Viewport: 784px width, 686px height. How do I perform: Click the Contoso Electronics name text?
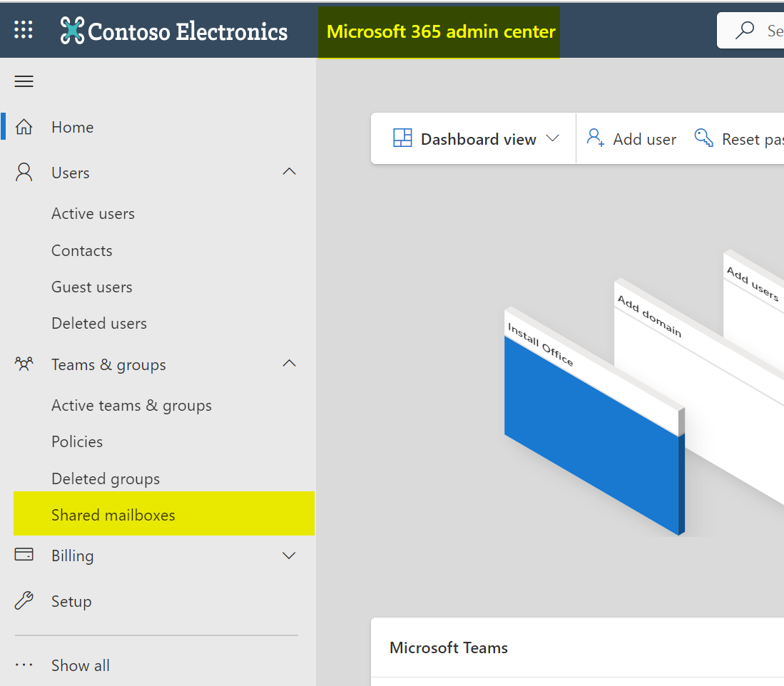pyautogui.click(x=188, y=31)
